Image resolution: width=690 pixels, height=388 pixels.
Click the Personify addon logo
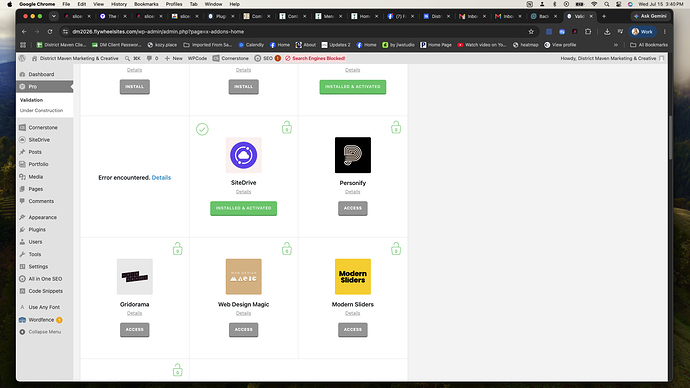click(x=352, y=155)
